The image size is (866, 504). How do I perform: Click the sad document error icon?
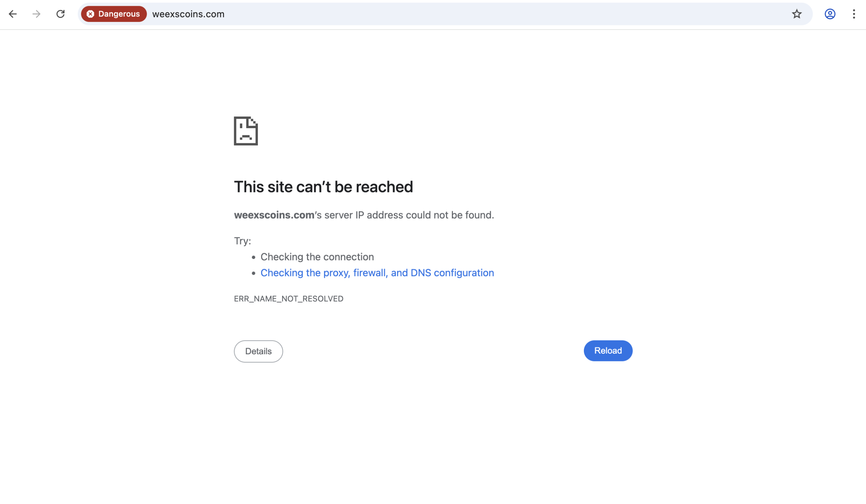click(245, 131)
